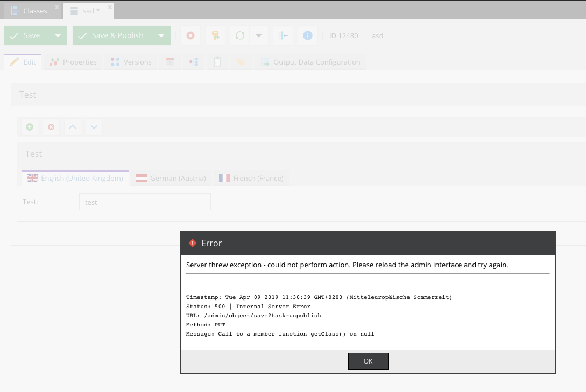Click the key rename icon in the toolbar

coord(215,35)
